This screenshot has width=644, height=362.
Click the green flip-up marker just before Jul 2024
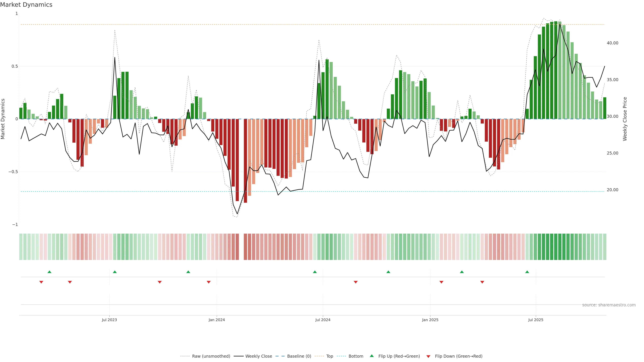coord(315,272)
